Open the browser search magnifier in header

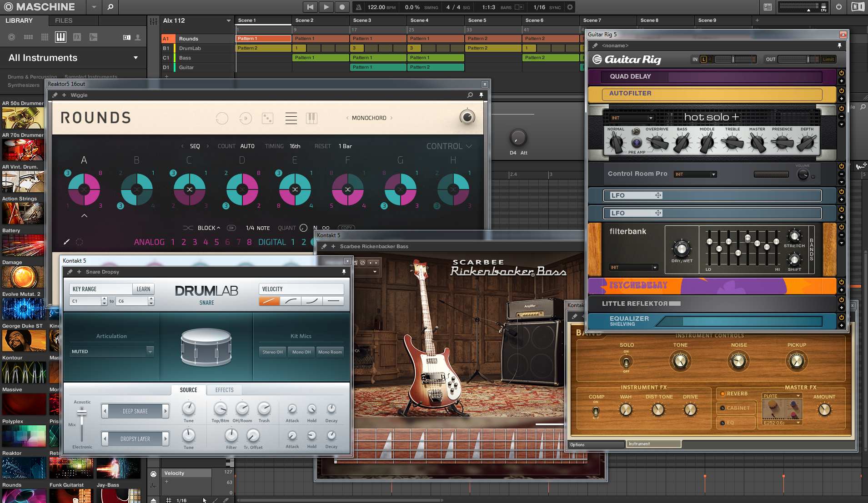click(110, 7)
